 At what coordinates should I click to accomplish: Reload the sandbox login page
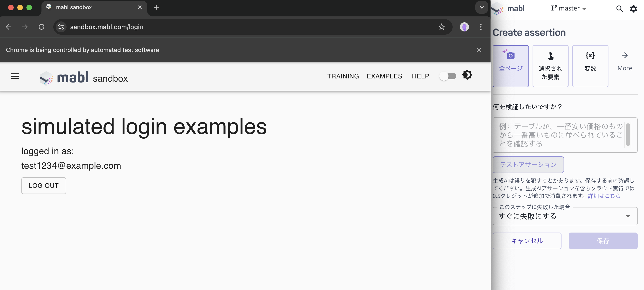[41, 27]
